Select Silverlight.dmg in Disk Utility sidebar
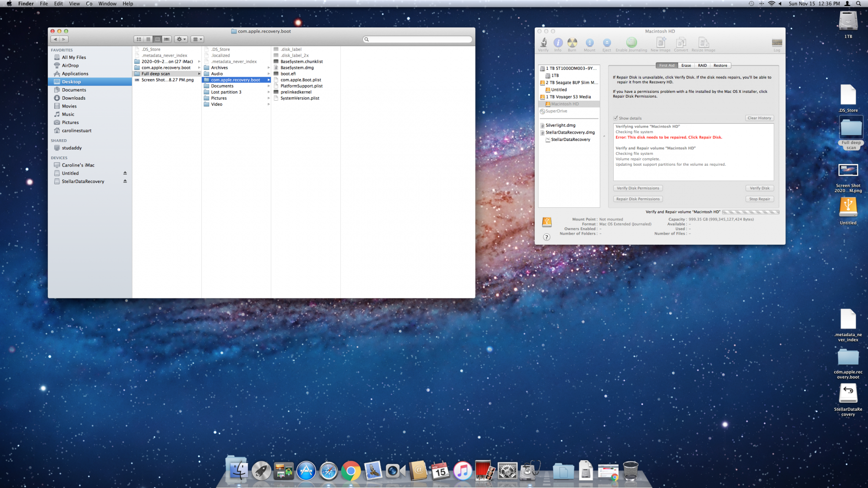The height and width of the screenshot is (488, 868). pos(569,125)
